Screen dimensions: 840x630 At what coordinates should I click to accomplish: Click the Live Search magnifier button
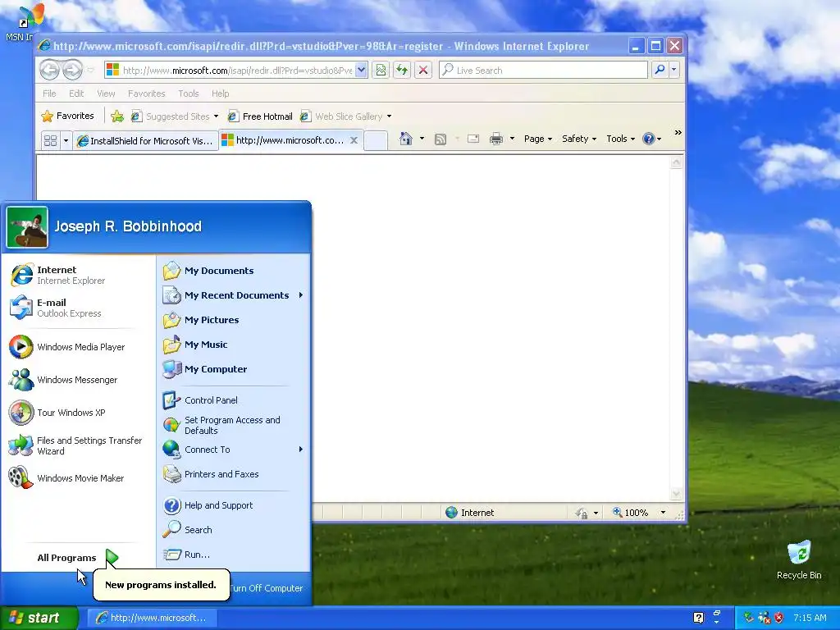point(660,70)
